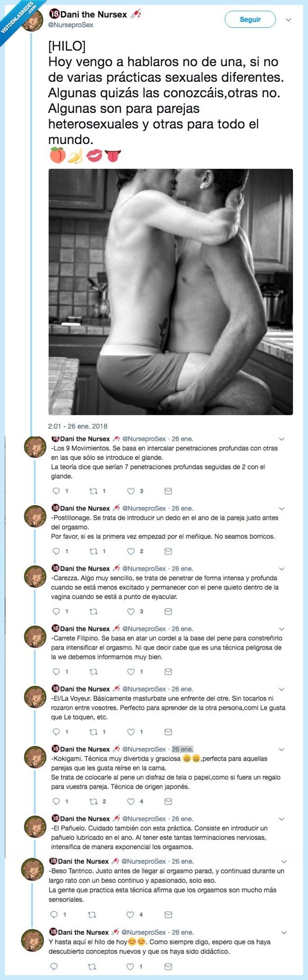The height and width of the screenshot is (980, 308).
Task: Toggle like on the 'Los 9 Movimientos' tweet
Action: (x=130, y=491)
